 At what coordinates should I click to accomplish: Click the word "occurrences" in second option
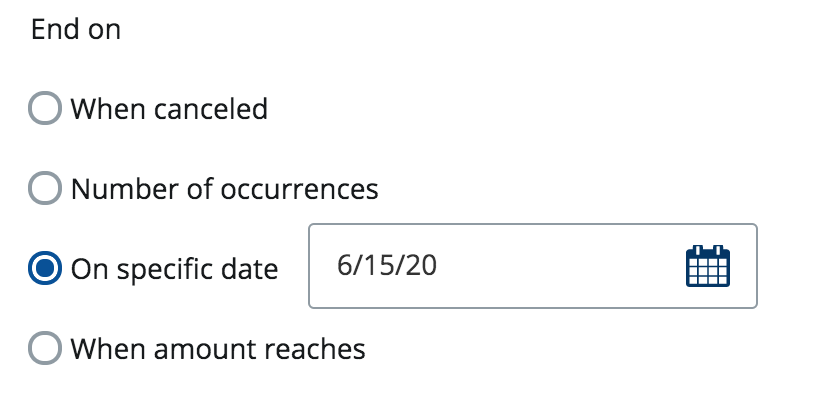click(x=299, y=189)
